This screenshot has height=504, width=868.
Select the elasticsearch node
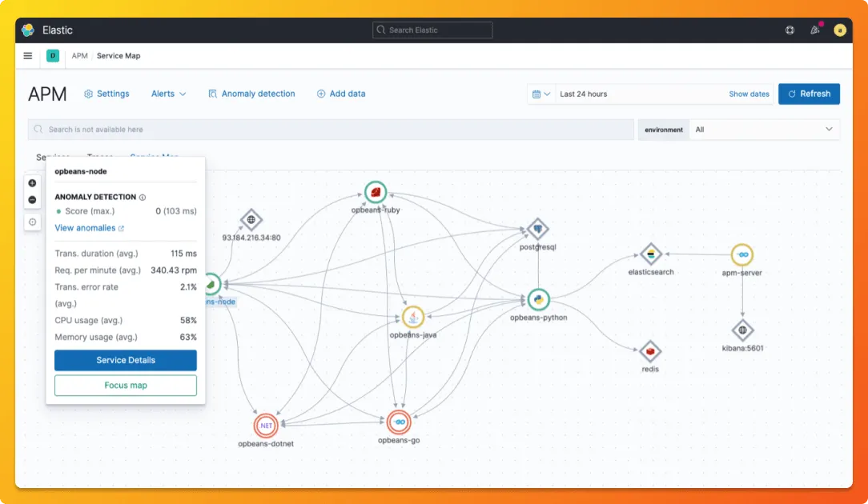650,254
